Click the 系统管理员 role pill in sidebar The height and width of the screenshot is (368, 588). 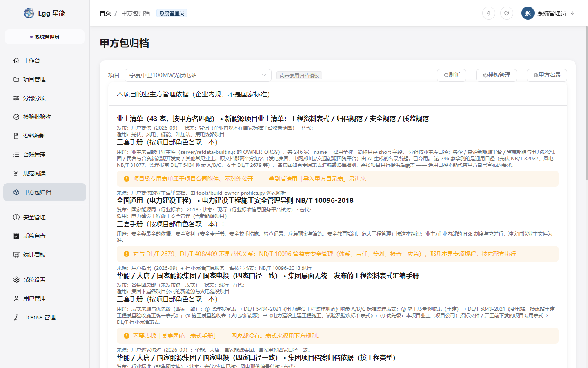pyautogui.click(x=45, y=37)
